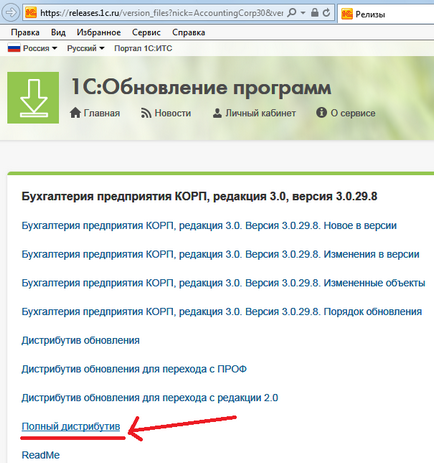Open the Портал 1С:ИТС link

pyautogui.click(x=143, y=48)
